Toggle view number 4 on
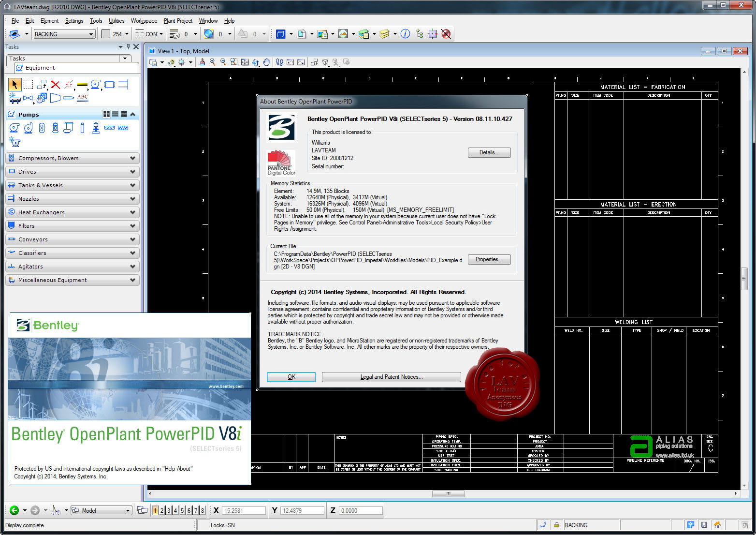 click(175, 510)
